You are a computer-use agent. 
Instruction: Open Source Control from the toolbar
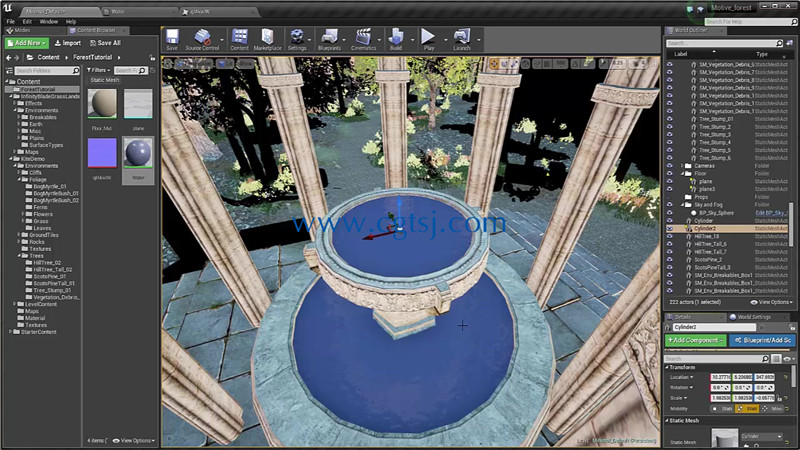tap(202, 39)
